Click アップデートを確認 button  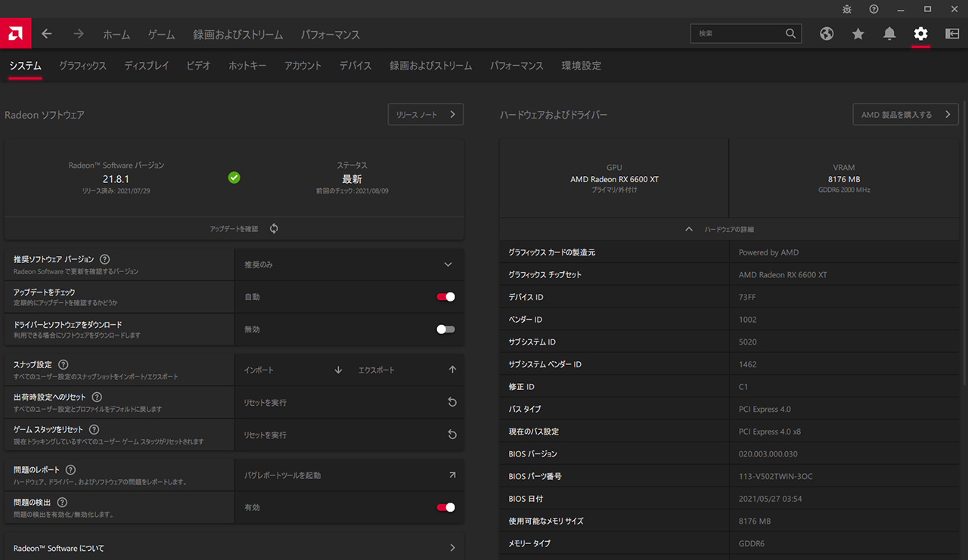[234, 228]
